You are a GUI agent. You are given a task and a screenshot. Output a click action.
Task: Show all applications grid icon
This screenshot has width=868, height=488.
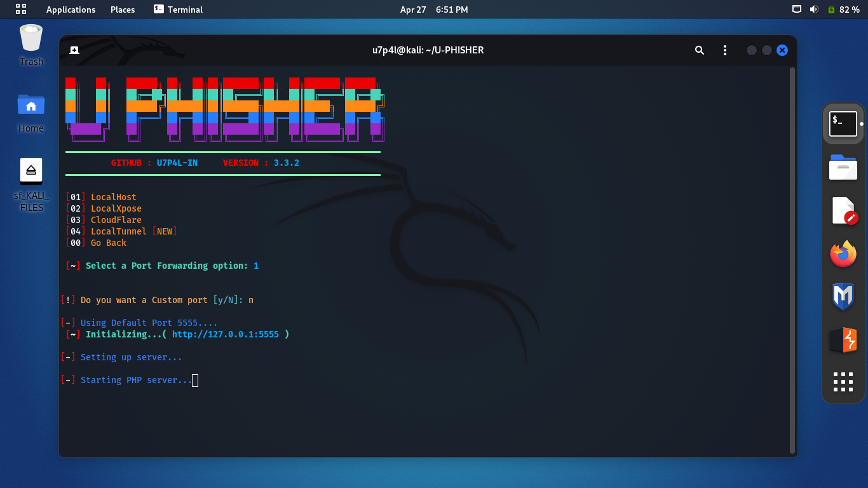843,382
